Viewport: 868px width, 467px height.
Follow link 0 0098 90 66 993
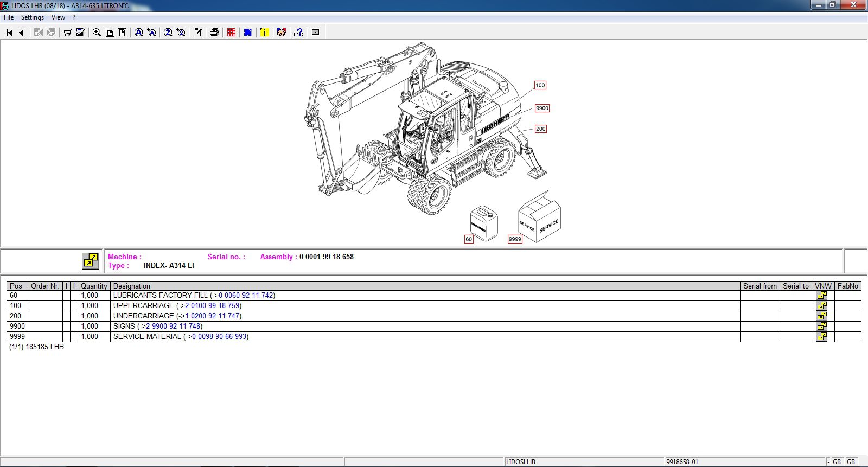pos(219,337)
